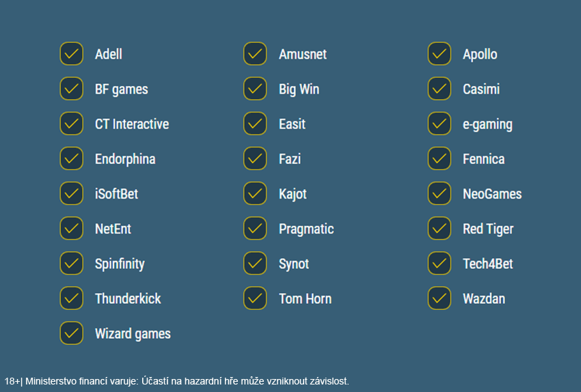Select the Spinfinity provider label
Screen dimensions: 581x392
[x=120, y=264]
